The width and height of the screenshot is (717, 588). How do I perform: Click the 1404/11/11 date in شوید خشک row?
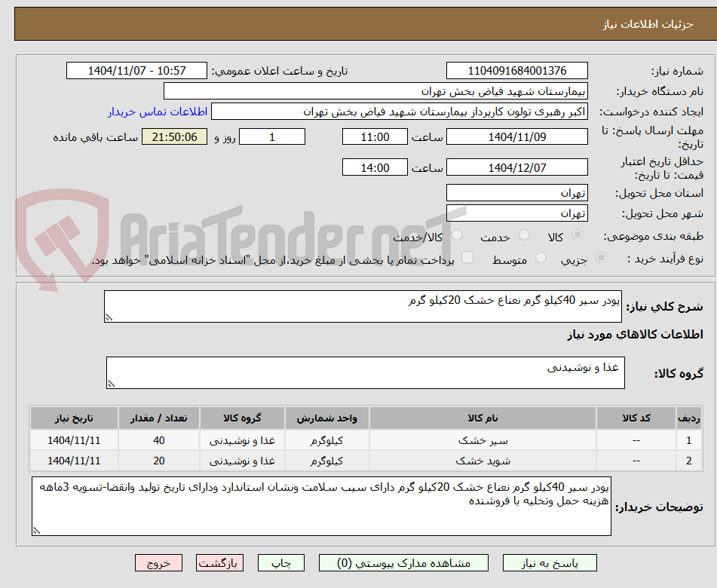tap(74, 461)
